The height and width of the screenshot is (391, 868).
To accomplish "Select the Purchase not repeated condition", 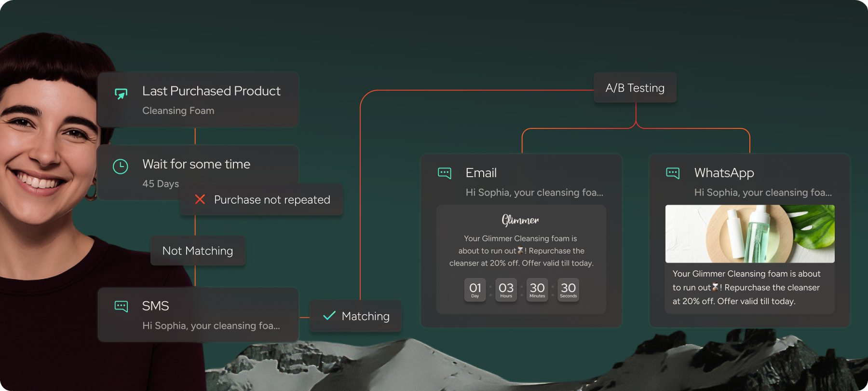I will click(261, 199).
